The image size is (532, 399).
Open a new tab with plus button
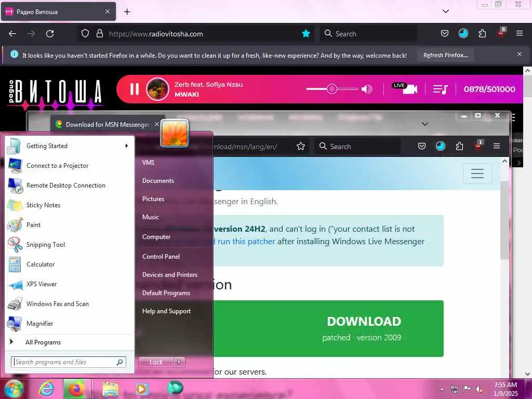tap(127, 12)
